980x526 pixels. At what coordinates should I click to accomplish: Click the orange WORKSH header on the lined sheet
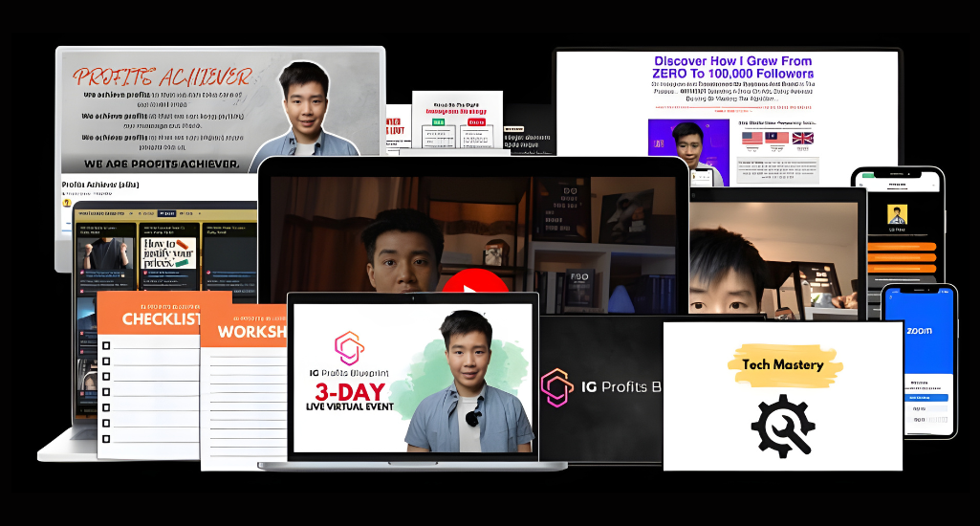pyautogui.click(x=251, y=332)
